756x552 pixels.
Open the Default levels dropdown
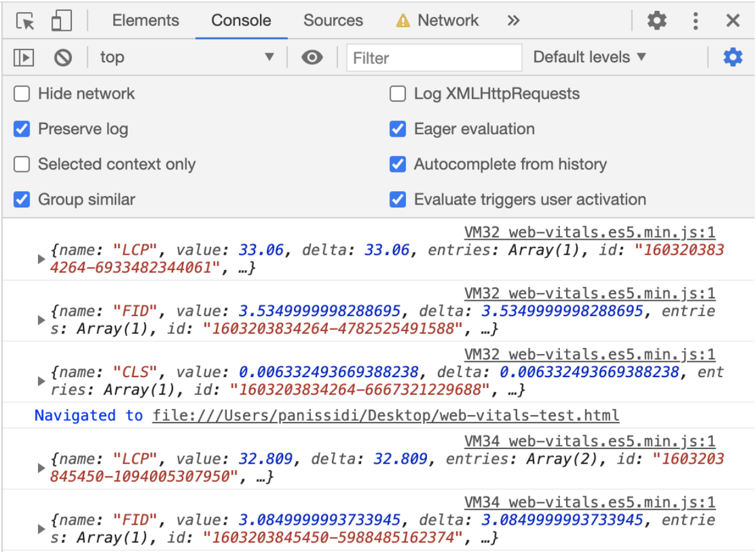tap(589, 57)
